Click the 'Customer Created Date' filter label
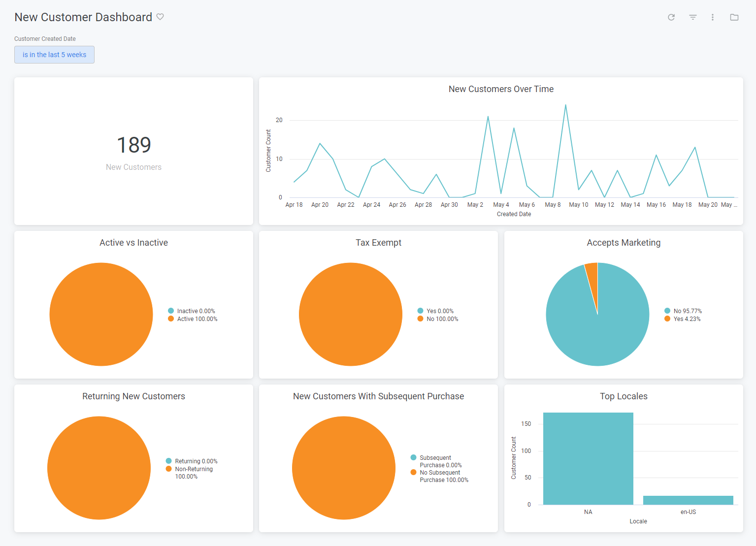This screenshot has width=756, height=546. [x=45, y=39]
